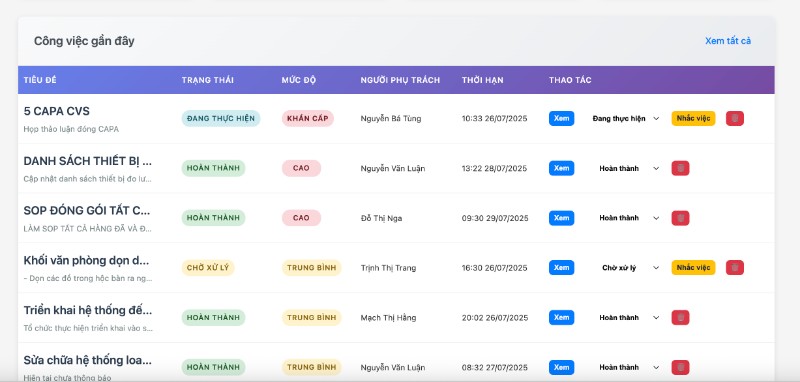Image resolution: width=800 pixels, height=382 pixels.
Task: Click the Khối văn phòng dọn d... title
Action: [x=87, y=261]
